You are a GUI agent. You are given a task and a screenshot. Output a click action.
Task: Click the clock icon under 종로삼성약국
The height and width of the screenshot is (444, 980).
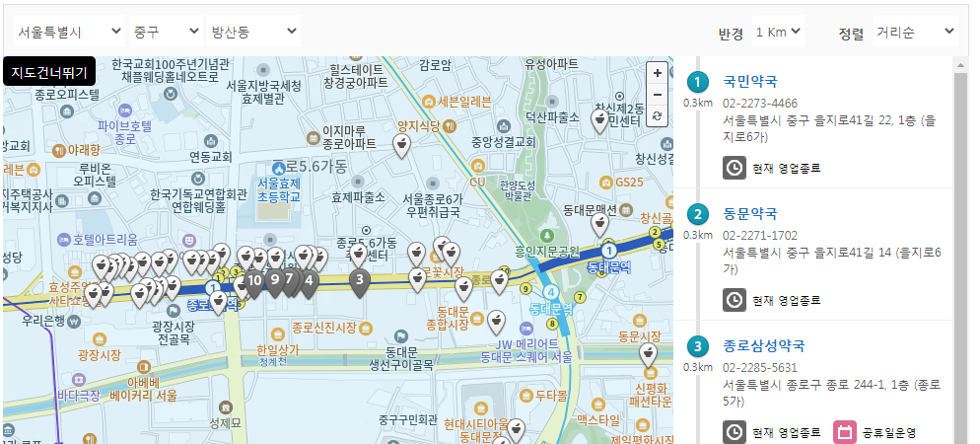(735, 432)
